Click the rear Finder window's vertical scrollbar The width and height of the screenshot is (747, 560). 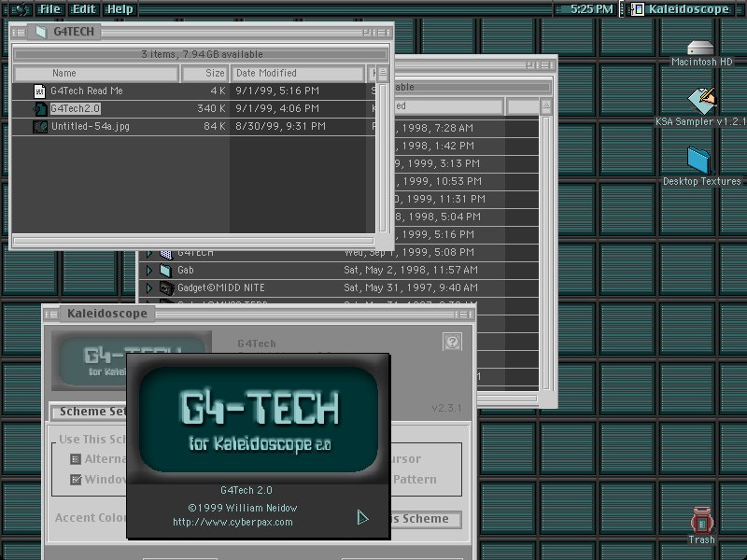pyautogui.click(x=546, y=252)
